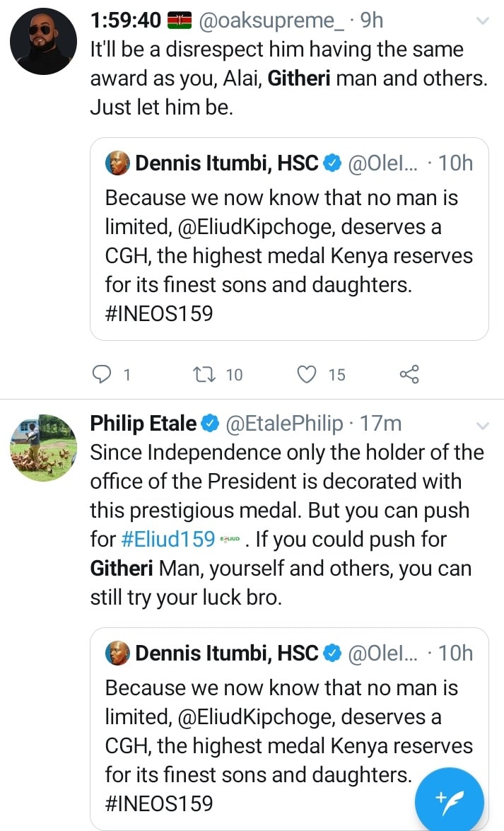504x831 pixels.
Task: Open oaksupreme_ profile picture
Action: (x=43, y=41)
